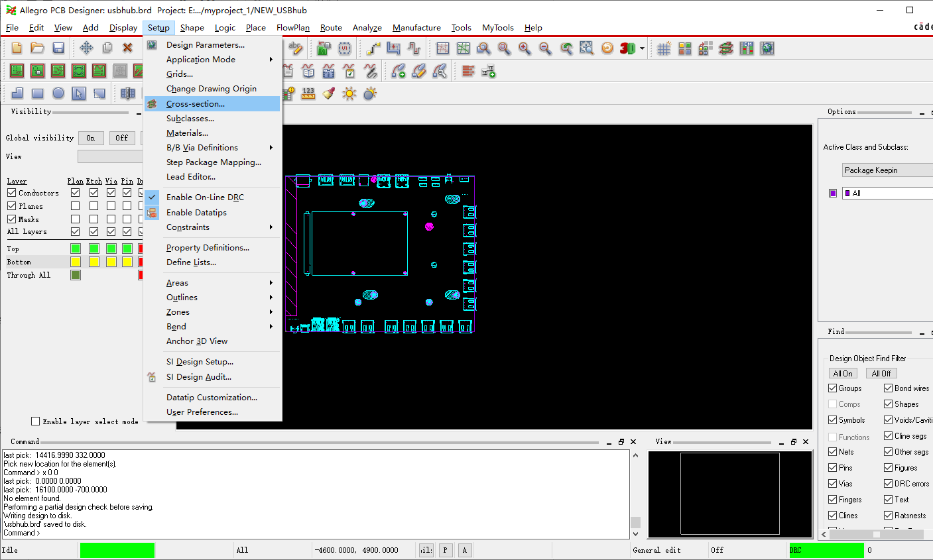Click the rectangle shape tool icon

38,93
